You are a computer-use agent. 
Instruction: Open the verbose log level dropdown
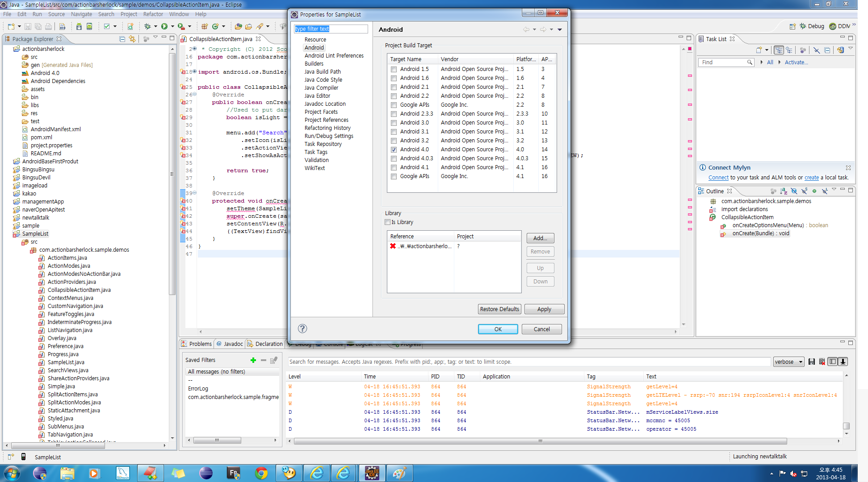click(x=788, y=362)
